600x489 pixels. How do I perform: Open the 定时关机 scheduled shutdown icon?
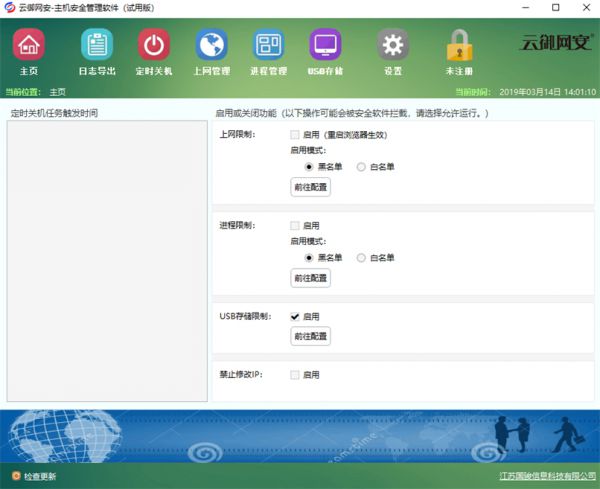tap(153, 46)
